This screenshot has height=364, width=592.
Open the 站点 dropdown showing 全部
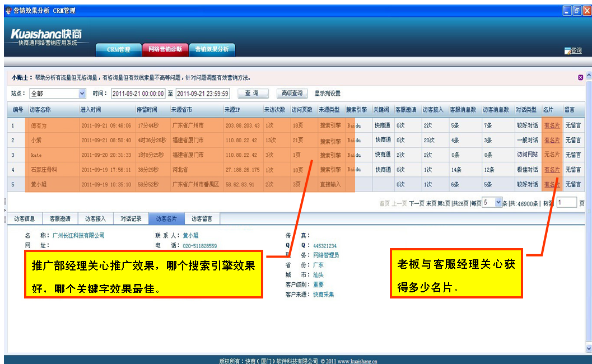[82, 94]
